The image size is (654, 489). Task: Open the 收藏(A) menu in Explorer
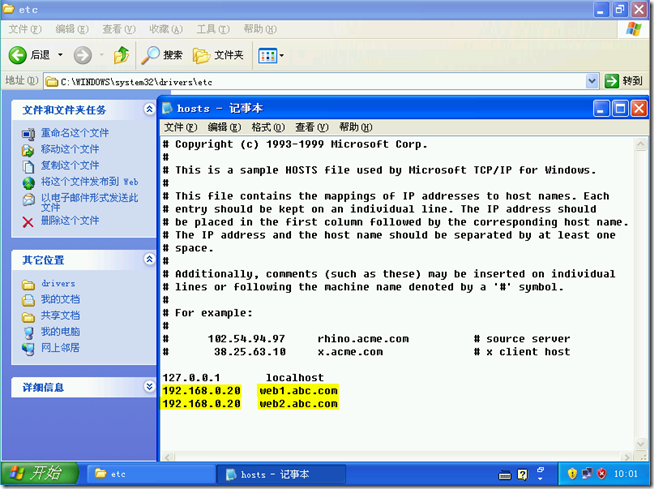tap(166, 29)
